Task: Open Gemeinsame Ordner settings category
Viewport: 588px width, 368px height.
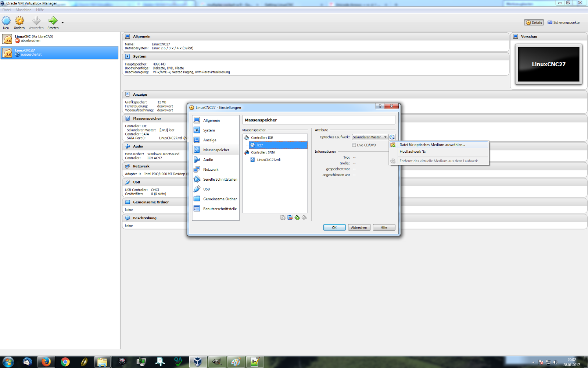Action: pos(216,199)
